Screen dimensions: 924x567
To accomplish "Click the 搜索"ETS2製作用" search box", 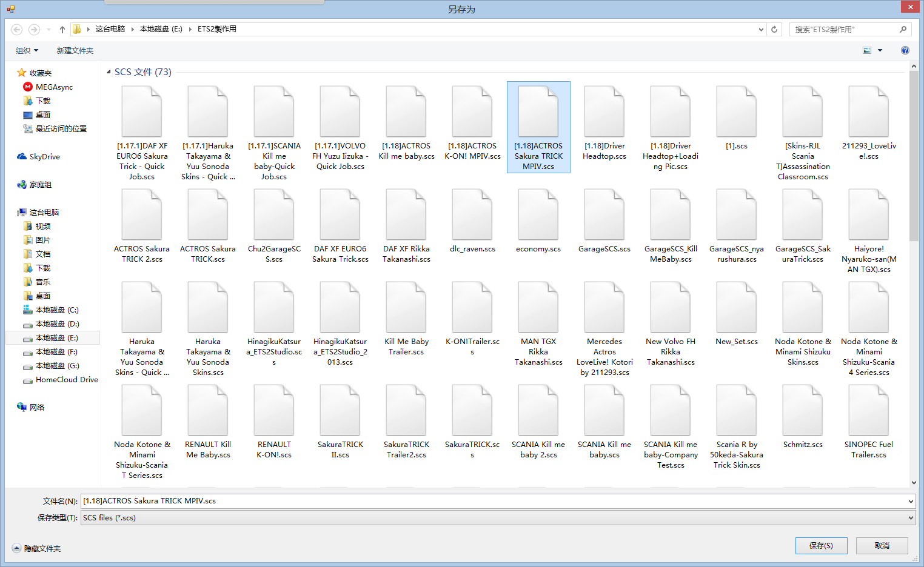I will [850, 29].
